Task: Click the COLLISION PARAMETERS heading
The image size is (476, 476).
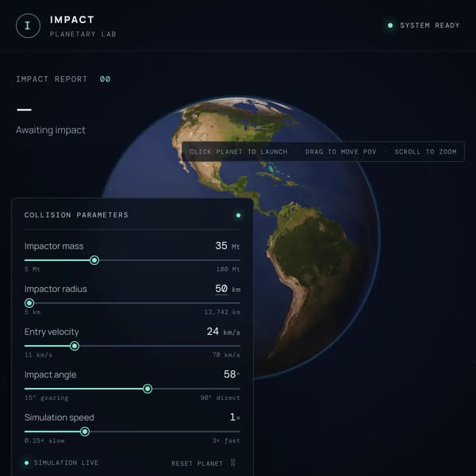Action: (76, 215)
